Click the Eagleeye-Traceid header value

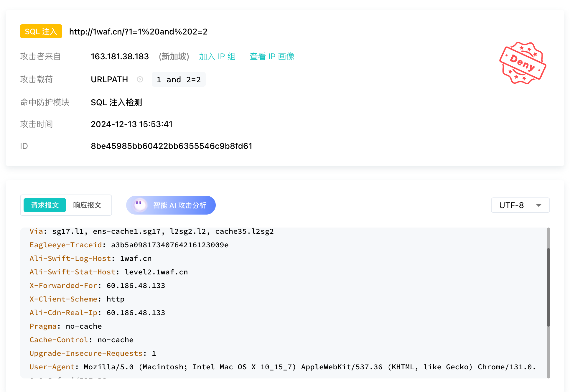(x=169, y=245)
